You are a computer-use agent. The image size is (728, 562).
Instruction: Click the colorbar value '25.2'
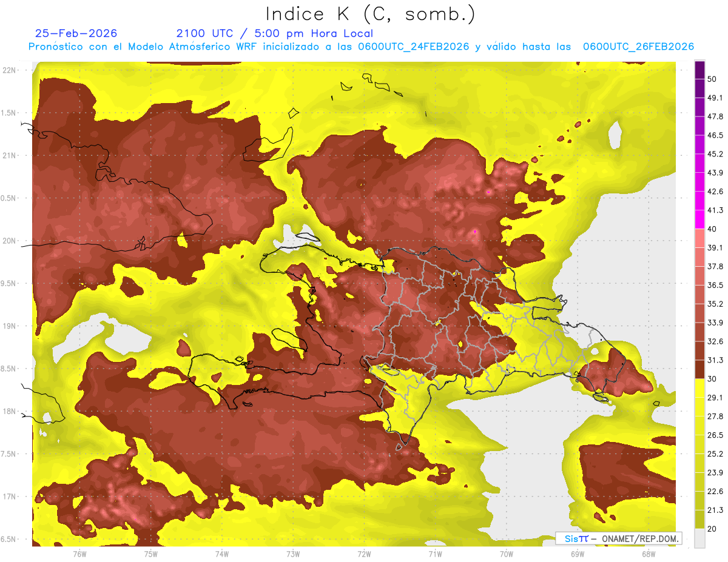coord(715,454)
